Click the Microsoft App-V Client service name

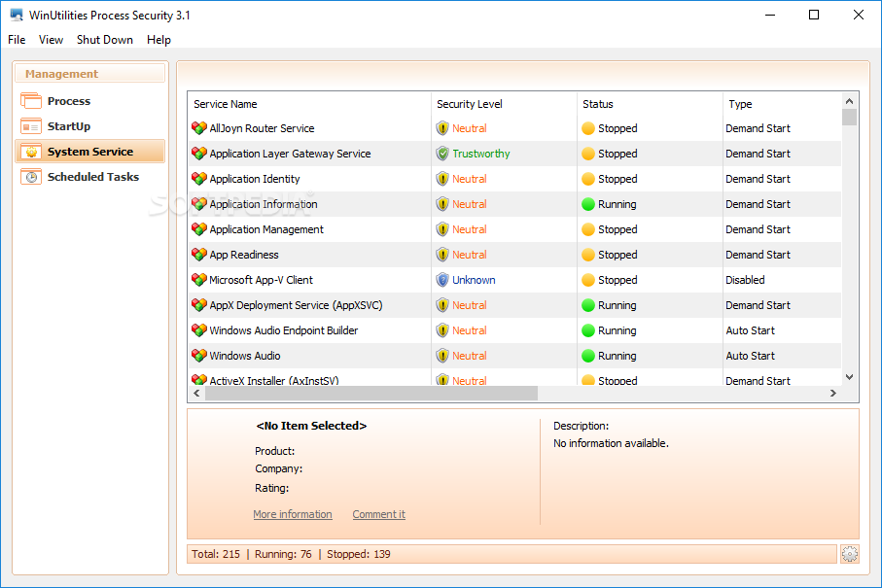point(261,280)
